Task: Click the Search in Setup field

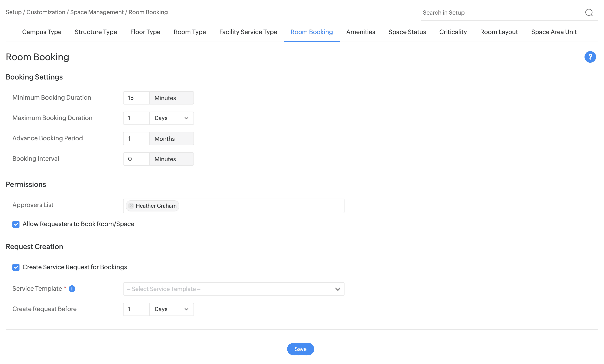Action: [x=500, y=12]
